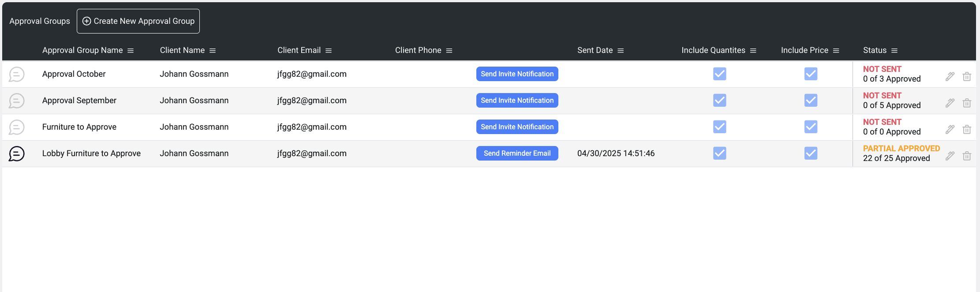Screen dimensions: 980x292
Task: Send Invite Notification for Furniture to Approve
Action: [517, 127]
